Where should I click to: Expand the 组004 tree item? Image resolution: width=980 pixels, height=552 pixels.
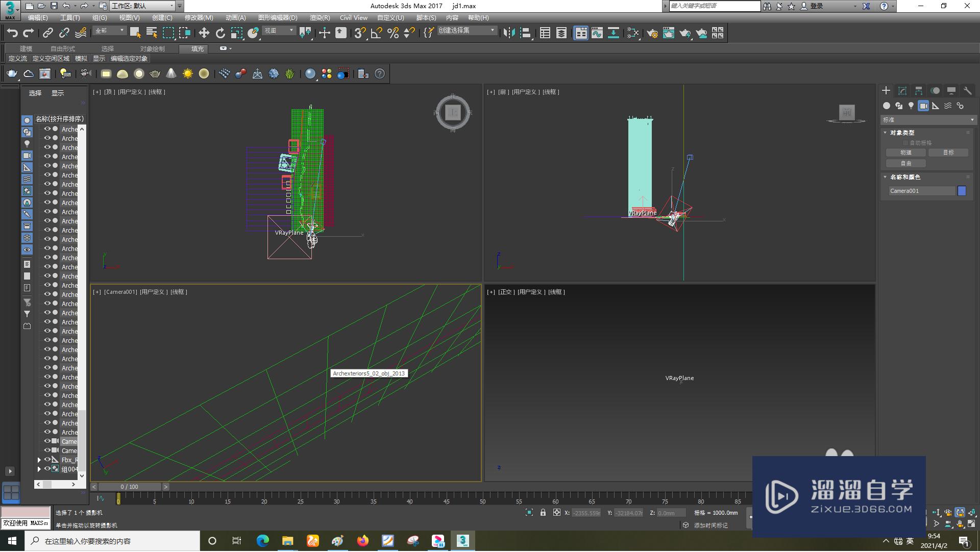[x=39, y=469]
